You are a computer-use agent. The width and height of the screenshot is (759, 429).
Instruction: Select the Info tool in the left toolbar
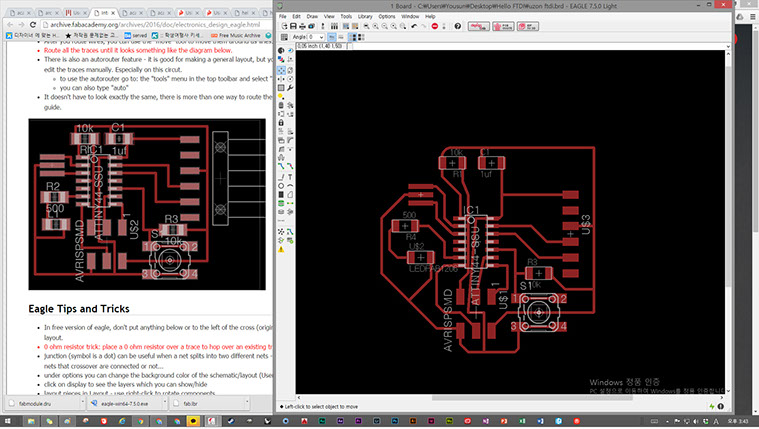tap(281, 50)
